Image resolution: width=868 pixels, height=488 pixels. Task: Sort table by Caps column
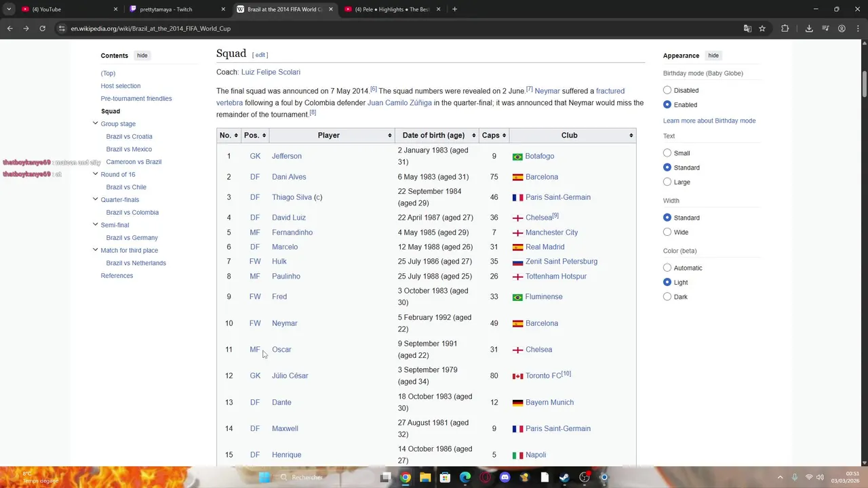tap(494, 136)
